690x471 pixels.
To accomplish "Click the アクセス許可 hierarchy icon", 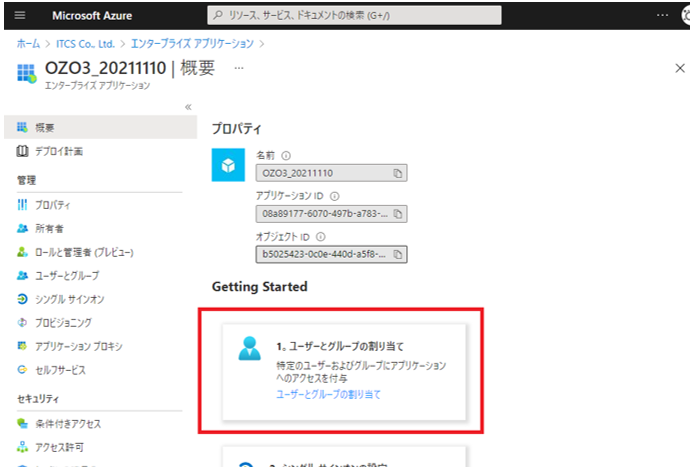I will [22, 447].
